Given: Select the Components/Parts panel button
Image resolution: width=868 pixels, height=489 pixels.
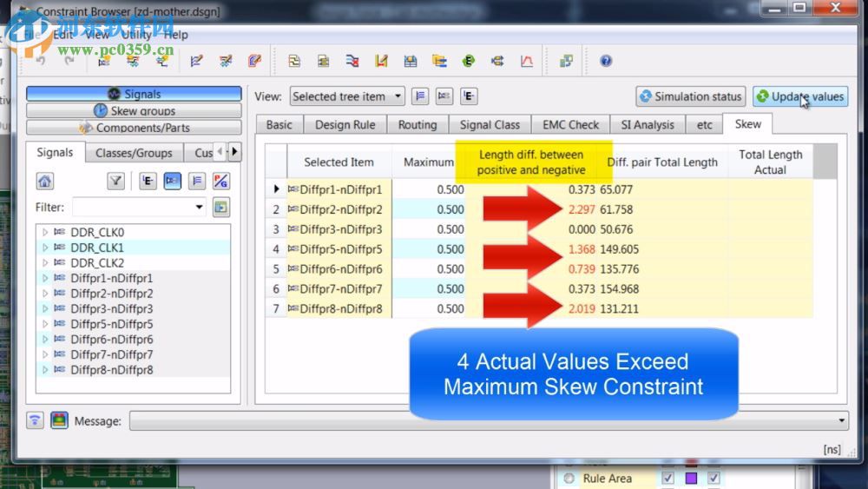Looking at the screenshot, I should point(134,128).
